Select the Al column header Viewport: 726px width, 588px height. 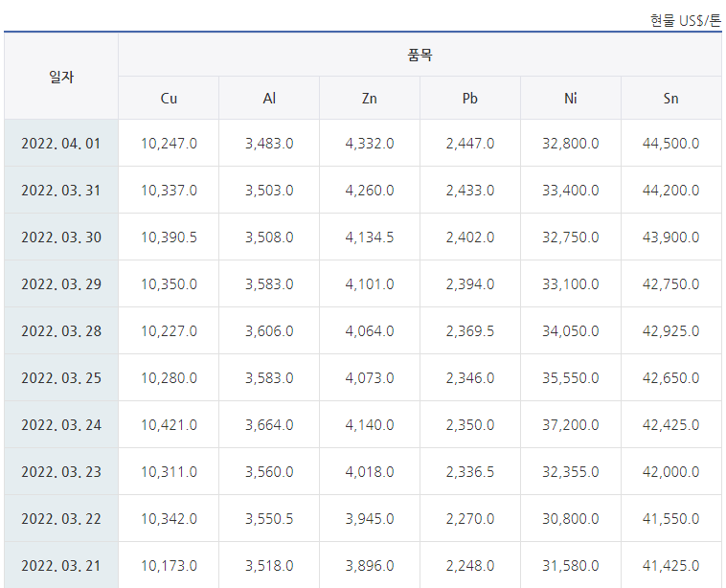[269, 98]
